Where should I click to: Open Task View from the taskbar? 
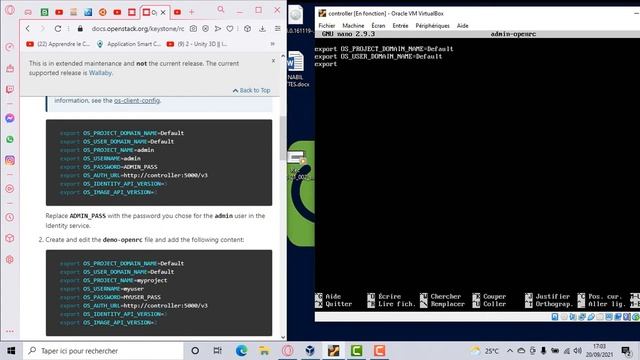click(218, 351)
